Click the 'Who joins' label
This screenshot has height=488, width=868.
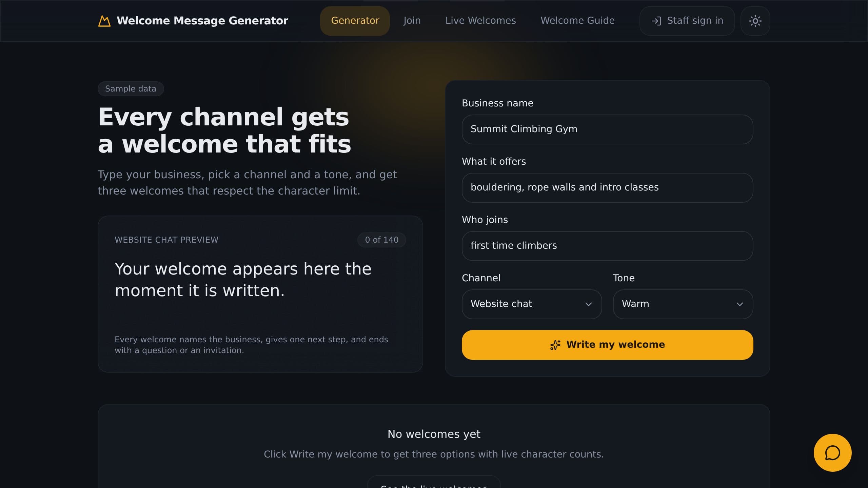pos(485,220)
